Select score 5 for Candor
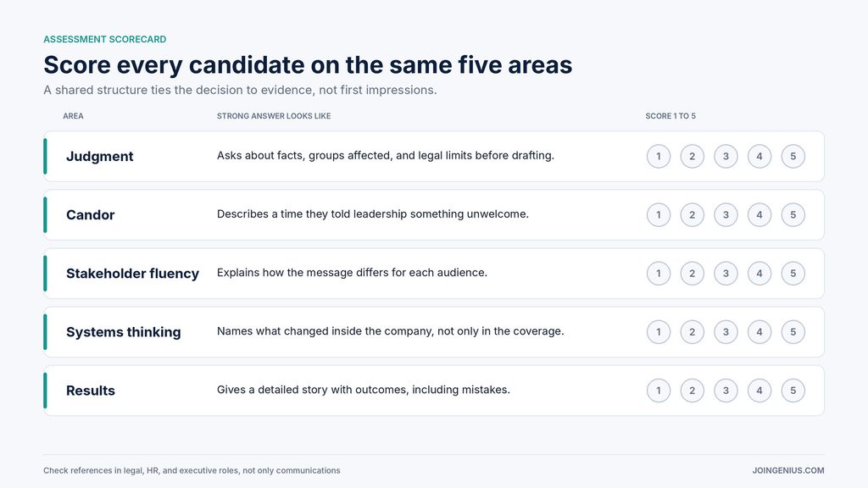 click(x=793, y=214)
